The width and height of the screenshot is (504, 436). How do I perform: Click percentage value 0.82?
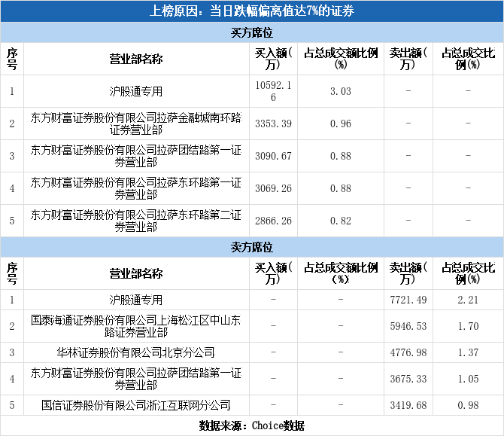(x=341, y=221)
